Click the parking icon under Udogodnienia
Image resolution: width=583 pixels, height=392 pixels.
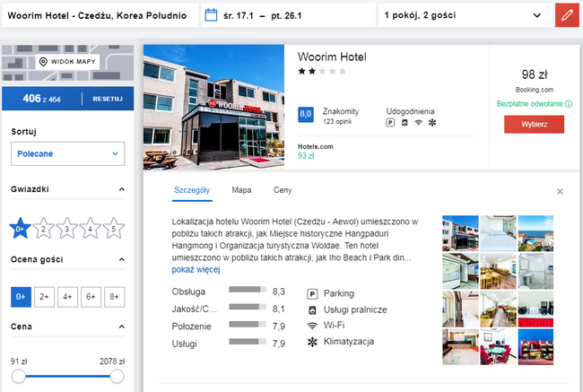pyautogui.click(x=390, y=122)
